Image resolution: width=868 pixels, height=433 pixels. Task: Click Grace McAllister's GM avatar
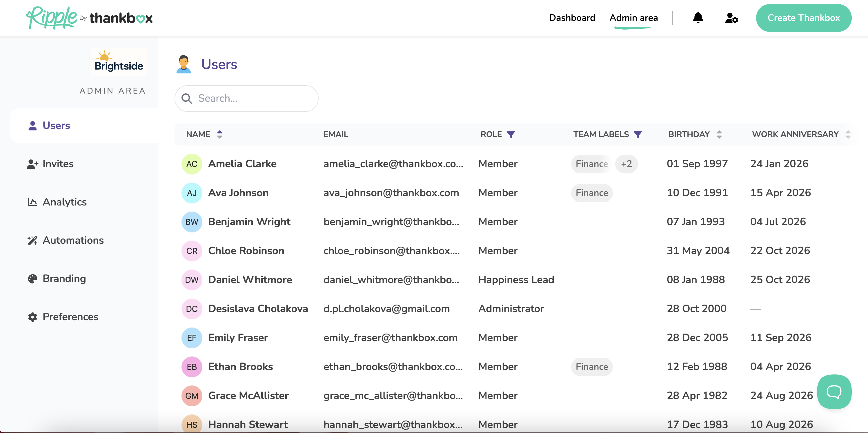(x=192, y=396)
